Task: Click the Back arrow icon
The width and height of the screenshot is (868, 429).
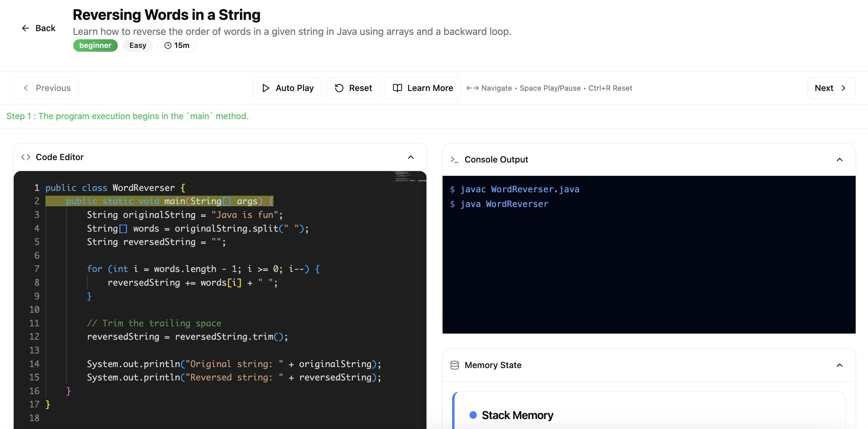Action: click(25, 28)
